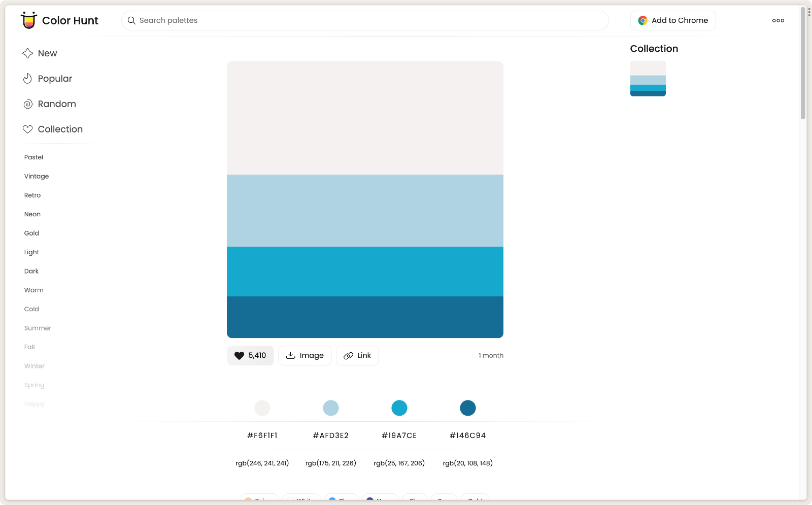Viewport: 812px width, 505px height.
Task: Open the New palettes section
Action: pyautogui.click(x=47, y=53)
